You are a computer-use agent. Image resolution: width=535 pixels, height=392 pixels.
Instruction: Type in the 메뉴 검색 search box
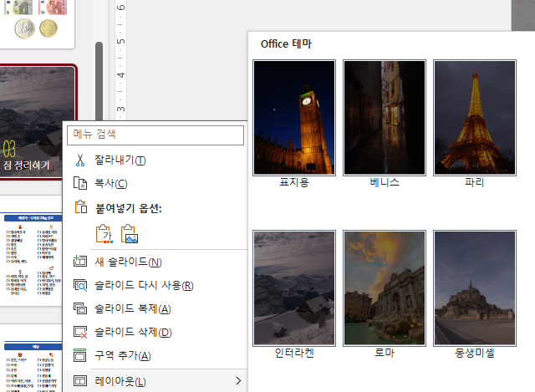[155, 134]
